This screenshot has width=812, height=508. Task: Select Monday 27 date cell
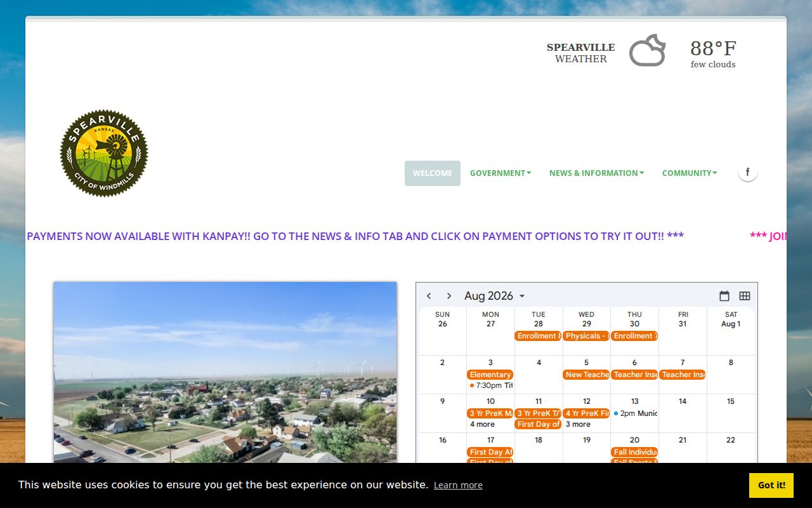click(x=490, y=324)
